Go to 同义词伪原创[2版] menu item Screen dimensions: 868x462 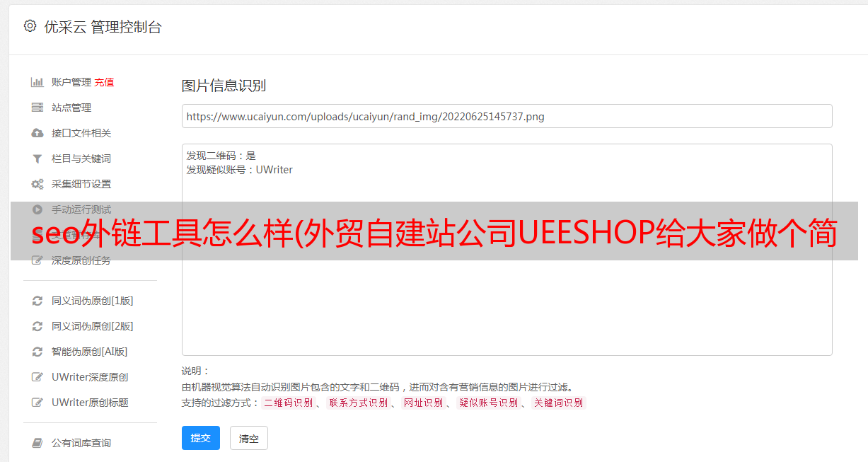click(x=93, y=326)
